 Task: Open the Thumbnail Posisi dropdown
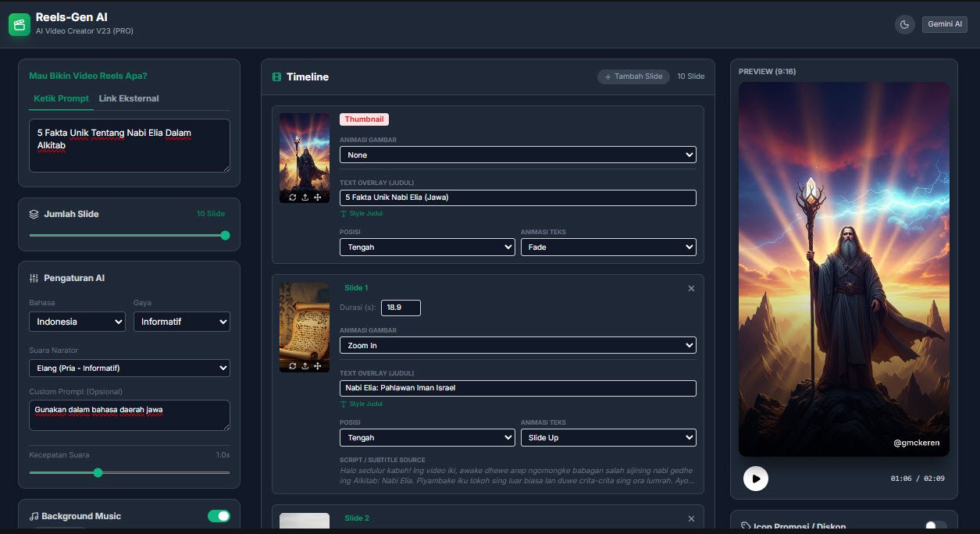pyautogui.click(x=427, y=247)
